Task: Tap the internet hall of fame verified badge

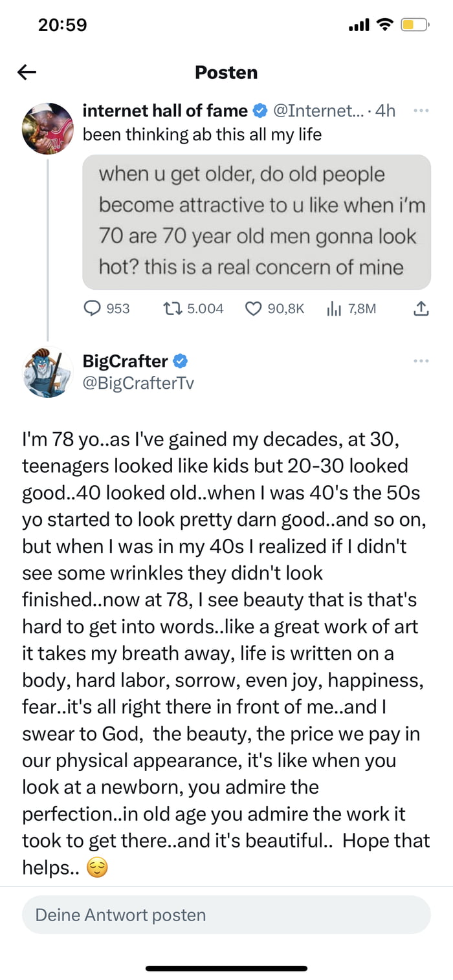Action: click(x=260, y=111)
